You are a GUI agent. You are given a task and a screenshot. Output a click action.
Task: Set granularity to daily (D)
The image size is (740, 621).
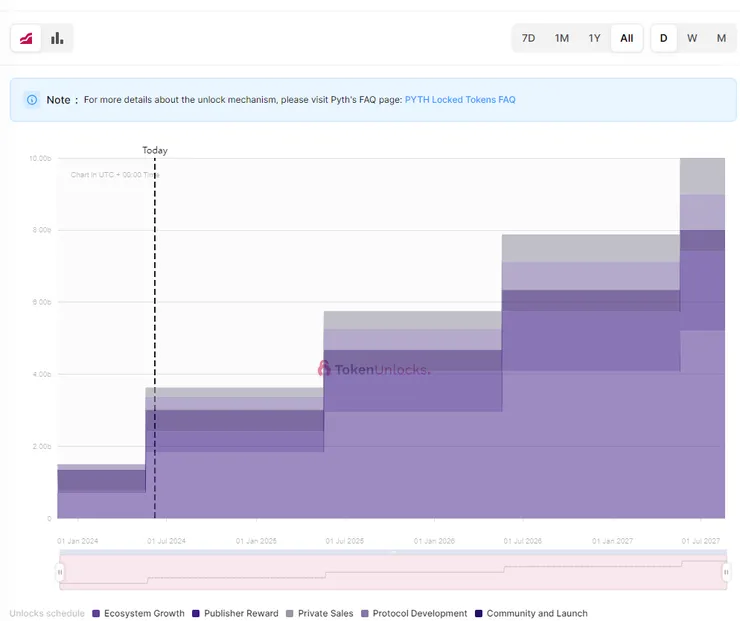(x=663, y=38)
